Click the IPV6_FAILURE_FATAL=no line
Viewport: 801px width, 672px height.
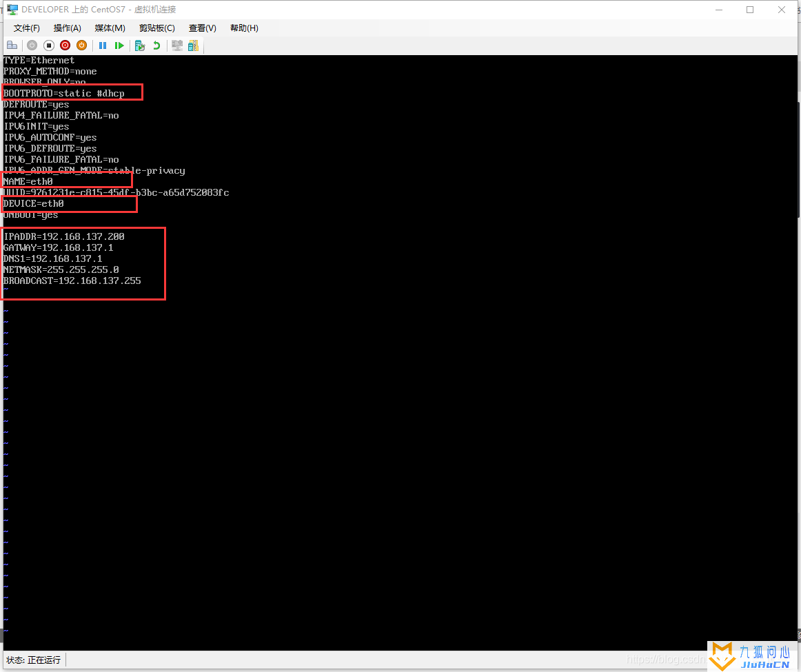(61, 160)
